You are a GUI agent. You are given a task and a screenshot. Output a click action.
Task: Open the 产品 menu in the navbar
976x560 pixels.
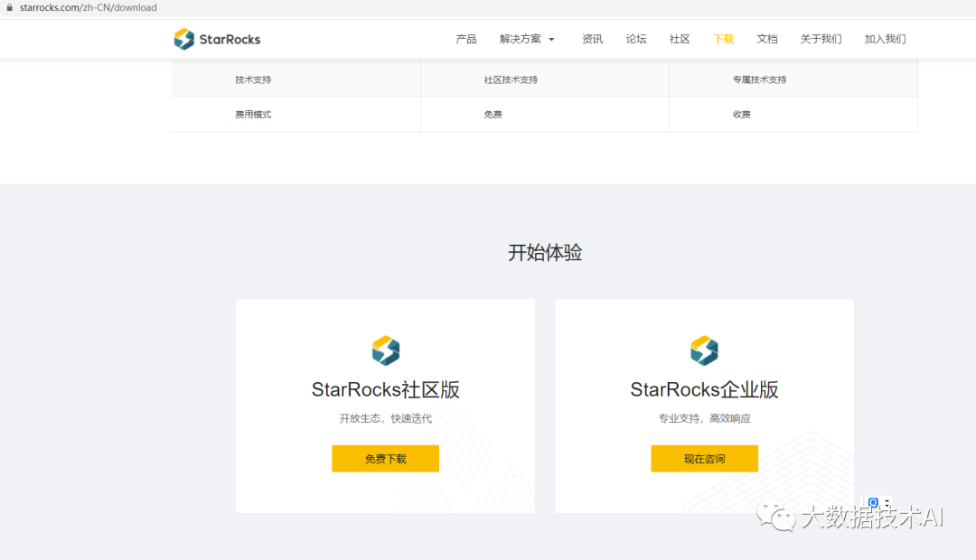pos(465,39)
